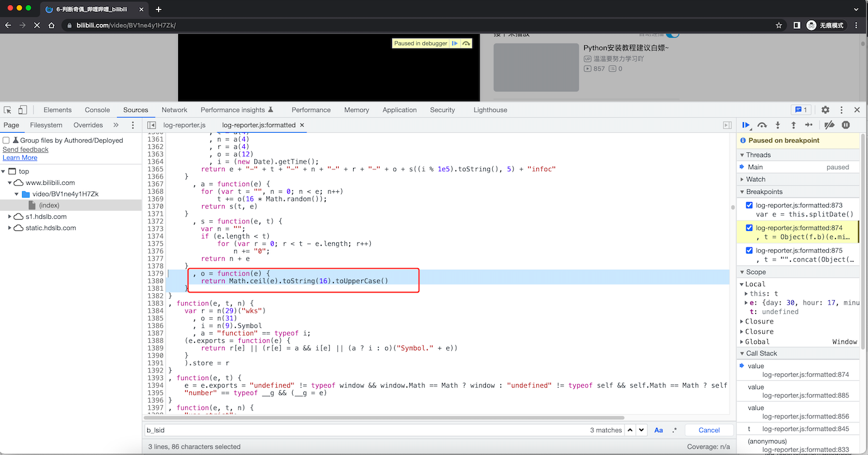The height and width of the screenshot is (455, 868).
Task: Select next search match arrow
Action: point(641,430)
